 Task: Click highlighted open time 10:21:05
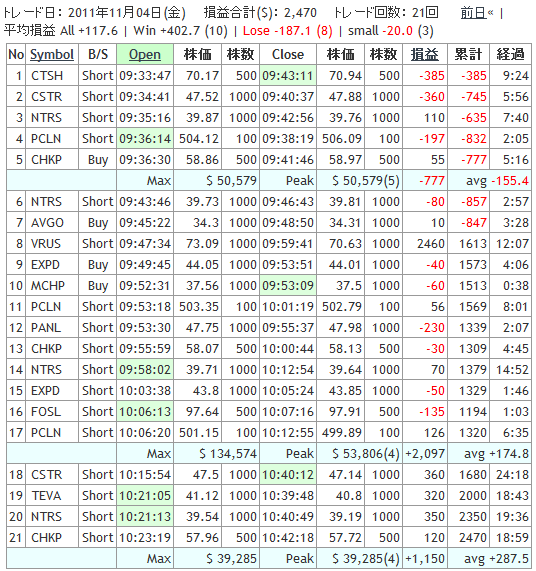145,496
